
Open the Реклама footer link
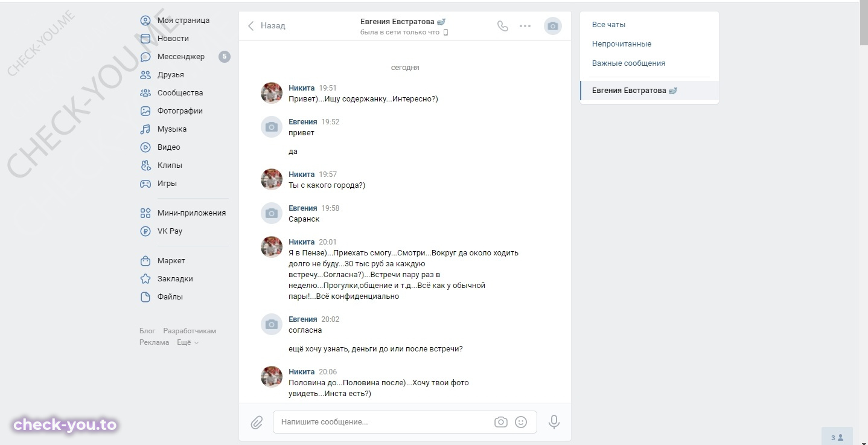pos(155,342)
